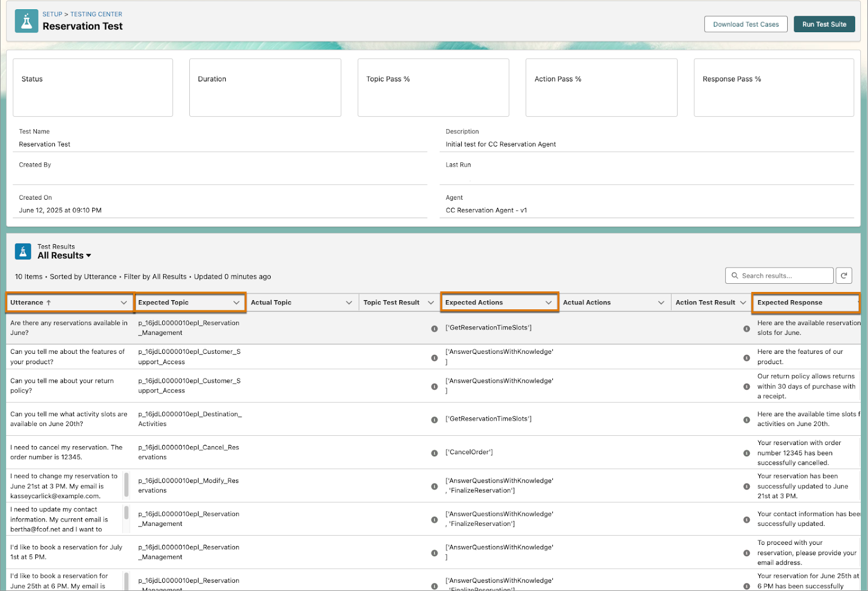Click scrollbar in 'update my contact information' utterance cell
868x591 pixels.
[x=126, y=513]
